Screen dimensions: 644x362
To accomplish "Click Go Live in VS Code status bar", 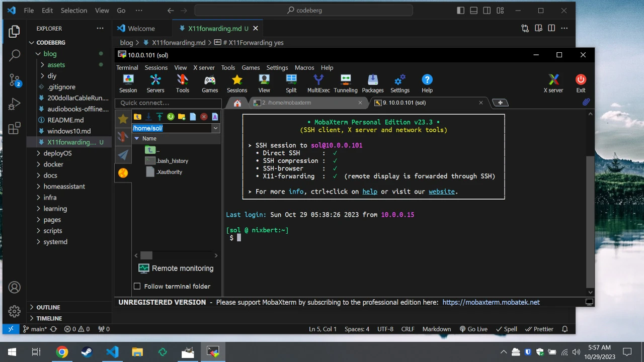I will pyautogui.click(x=473, y=329).
